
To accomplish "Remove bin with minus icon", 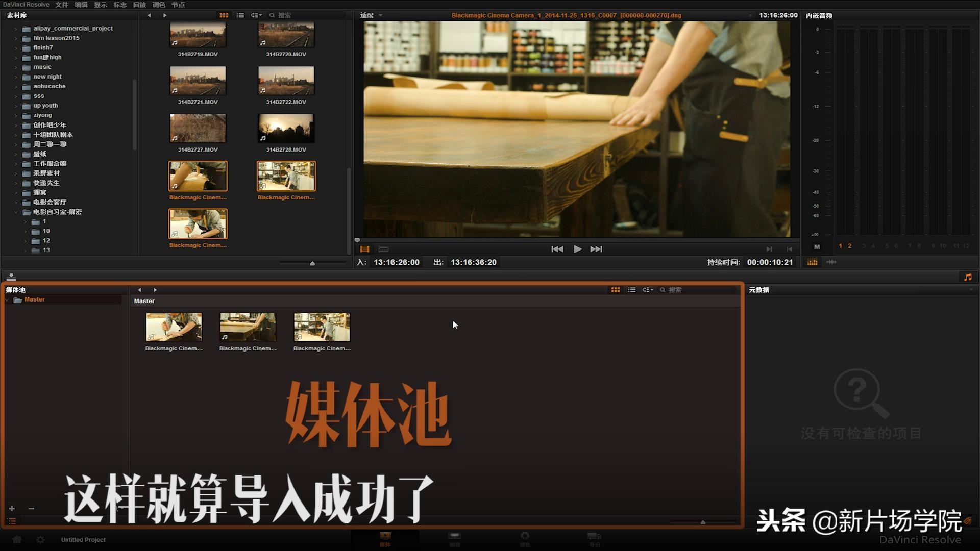I will (31, 509).
